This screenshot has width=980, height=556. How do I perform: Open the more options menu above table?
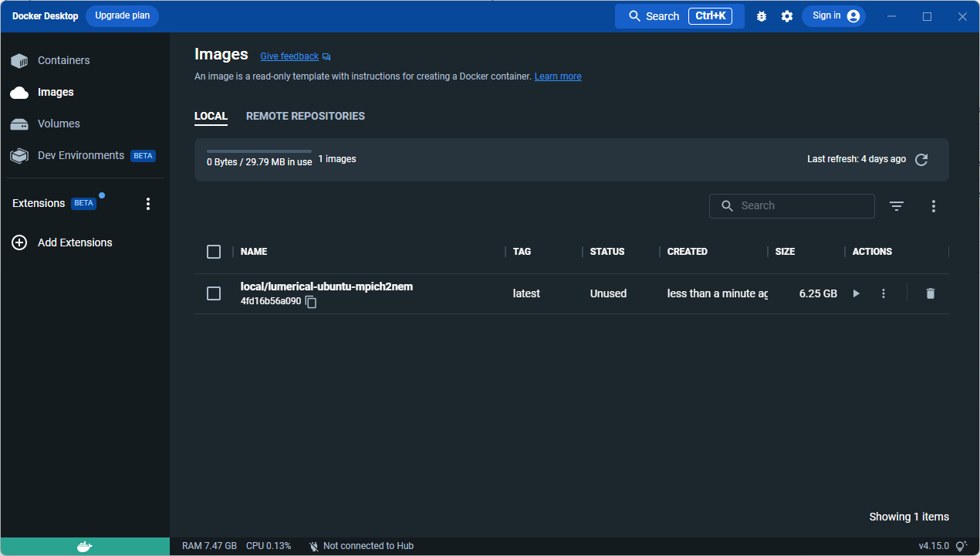click(x=934, y=206)
